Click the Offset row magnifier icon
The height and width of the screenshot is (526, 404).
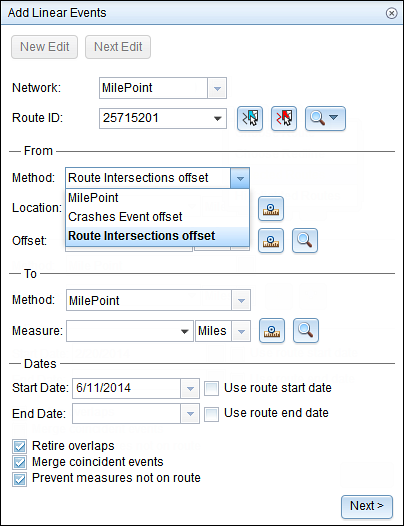coord(305,241)
